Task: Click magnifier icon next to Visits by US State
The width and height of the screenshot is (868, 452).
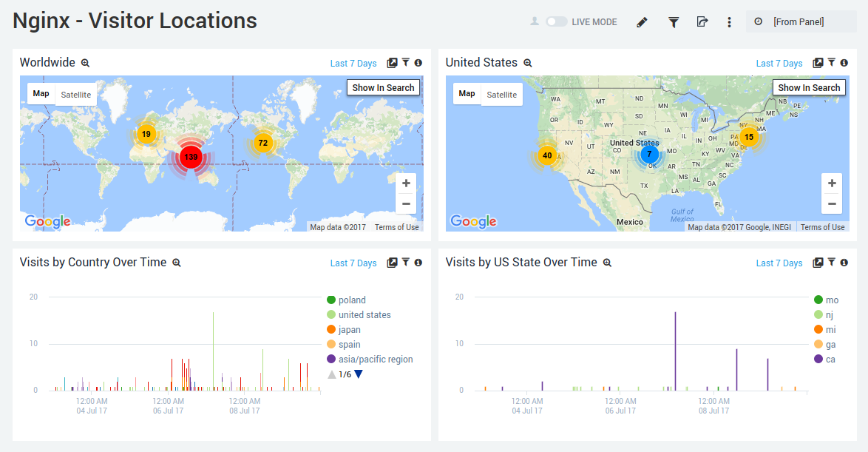Action: [607, 263]
